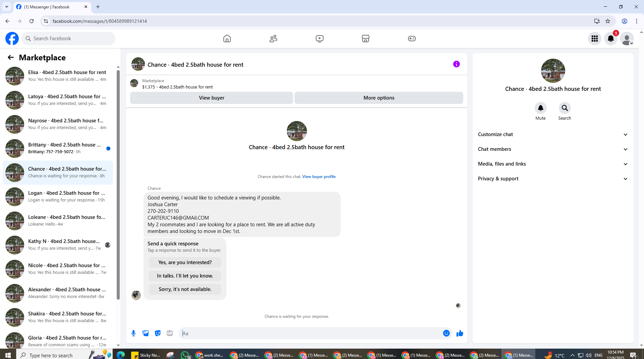Image resolution: width=644 pixels, height=359 pixels.
Task: Send a thumbs up like
Action: pyautogui.click(x=460, y=333)
